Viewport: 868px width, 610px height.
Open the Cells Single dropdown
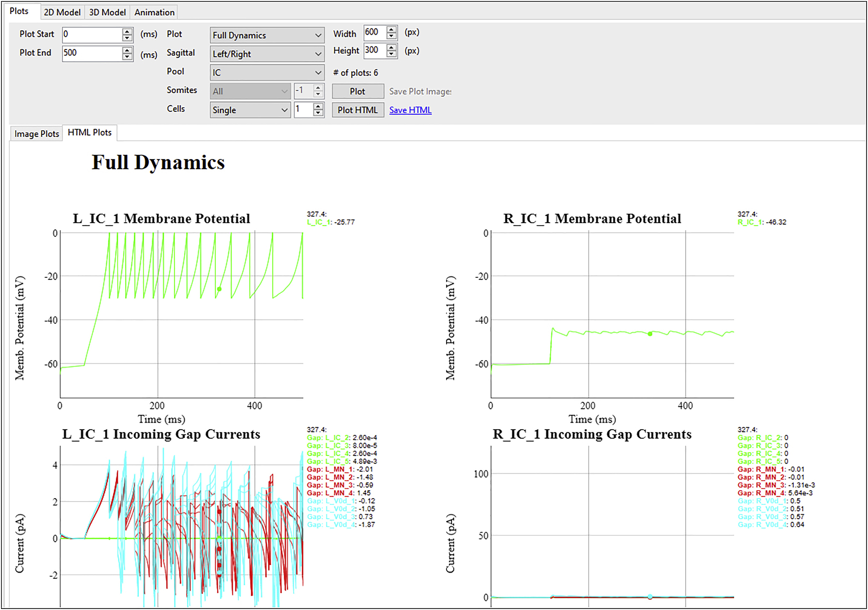[x=250, y=110]
